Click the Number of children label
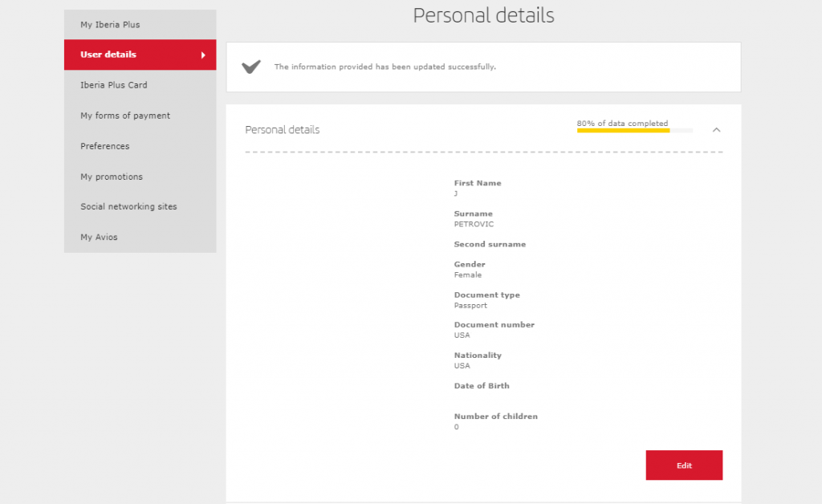The height and width of the screenshot is (504, 822). (496, 417)
